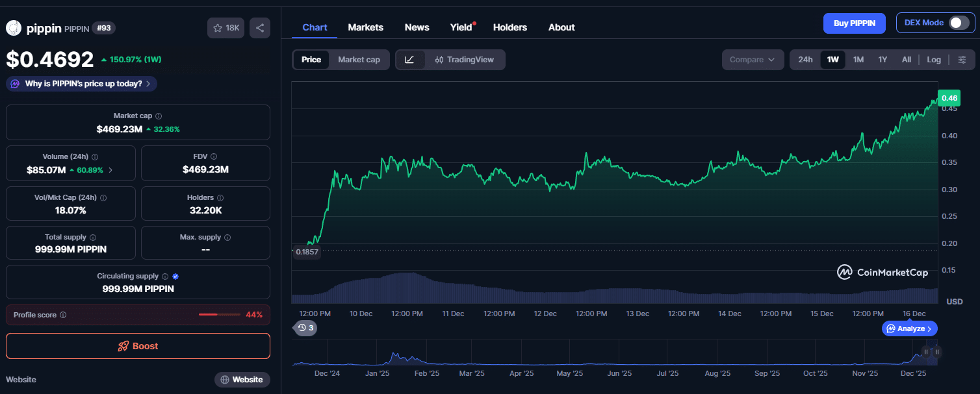Click the Analyze button with CMC icon
Screen dimensions: 980x394
tap(909, 328)
